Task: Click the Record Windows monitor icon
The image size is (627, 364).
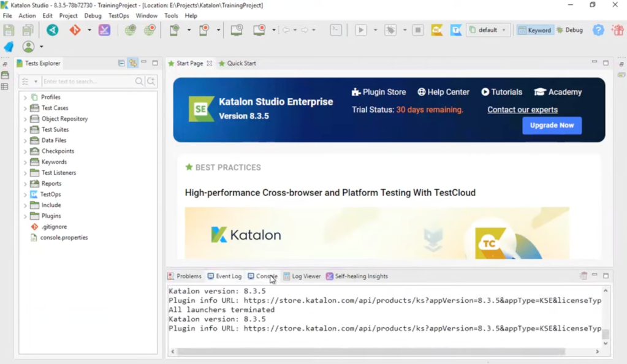Action: click(x=259, y=30)
